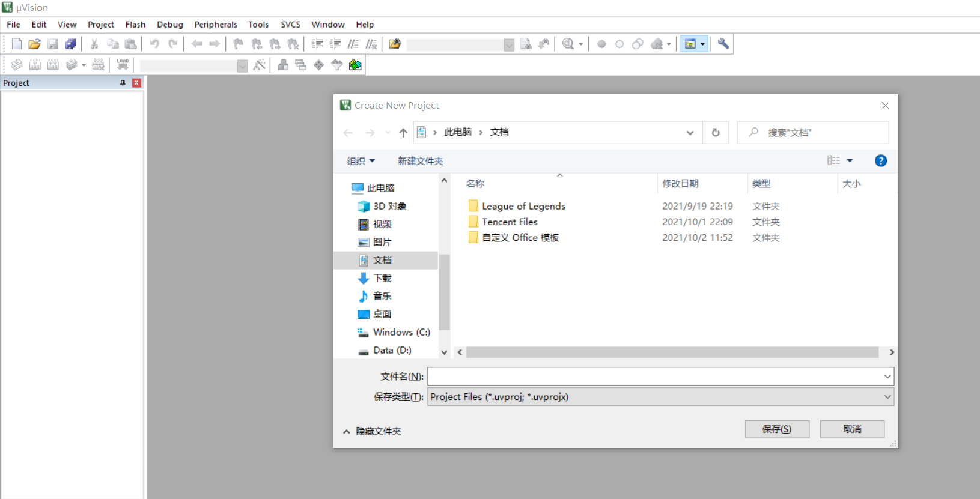Close the Project panel
This screenshot has width=980, height=499.
(137, 83)
